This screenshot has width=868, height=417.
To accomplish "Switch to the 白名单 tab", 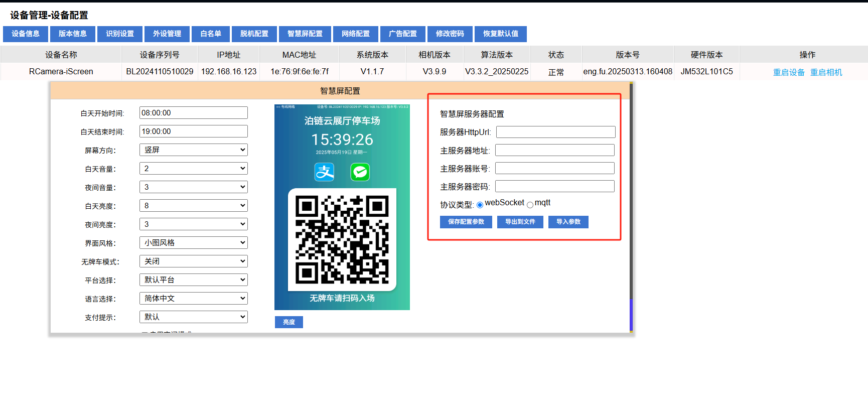I will 211,34.
